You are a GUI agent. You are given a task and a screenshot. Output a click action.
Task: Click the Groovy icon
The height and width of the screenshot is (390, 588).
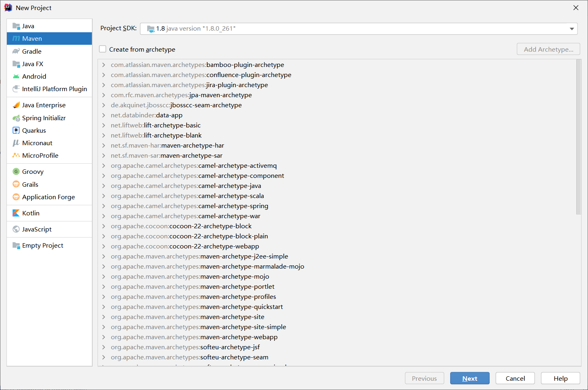tap(16, 171)
